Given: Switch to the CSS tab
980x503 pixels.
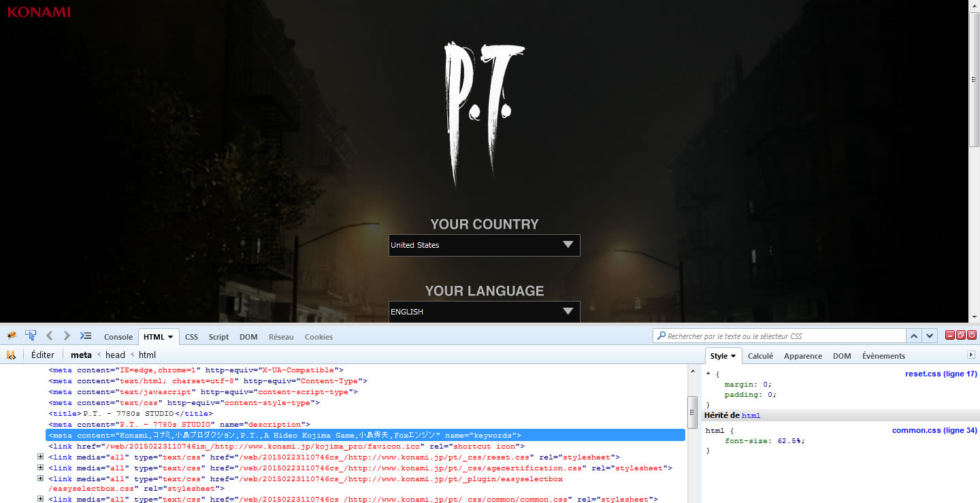Looking at the screenshot, I should click(x=191, y=337).
